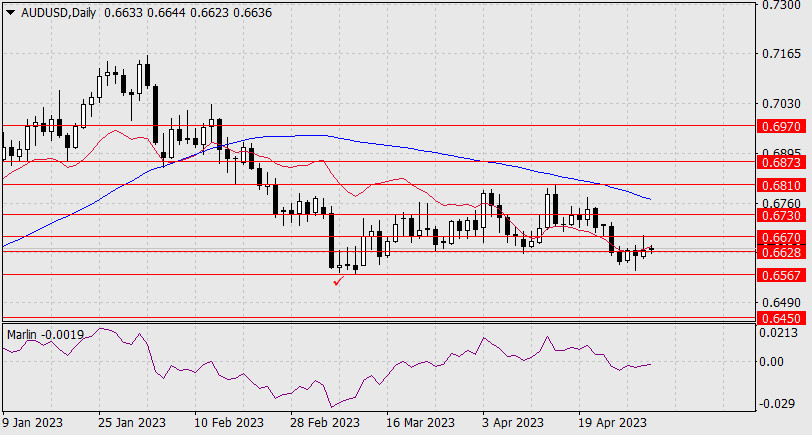812x435 pixels.
Task: Open the chart menu triangle beside AUDUSD
Action: [x=11, y=13]
